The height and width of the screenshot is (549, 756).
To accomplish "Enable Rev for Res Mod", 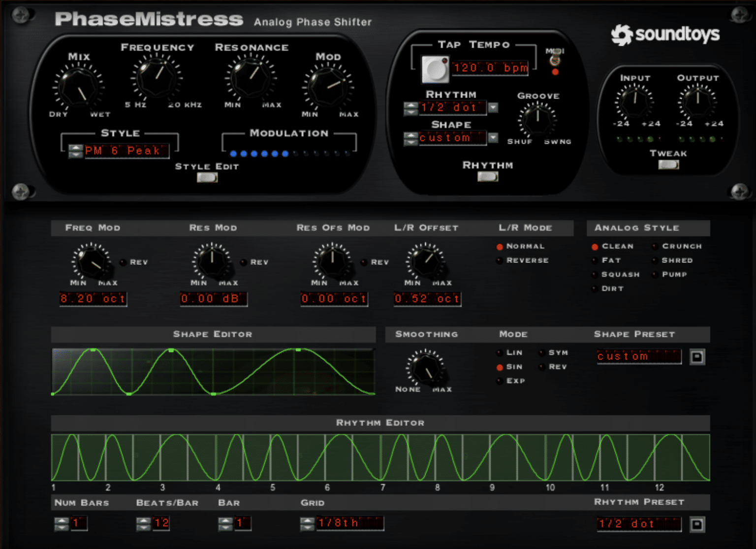I will (x=244, y=262).
